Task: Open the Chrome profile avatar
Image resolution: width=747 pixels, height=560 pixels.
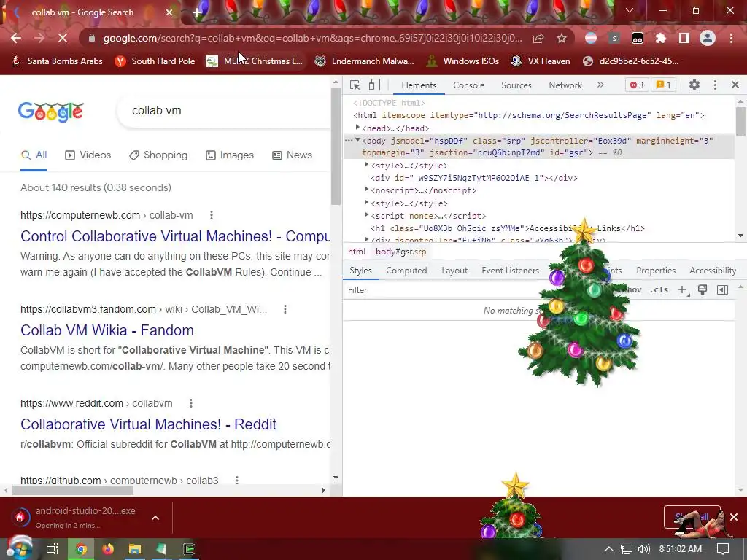Action: tap(708, 38)
